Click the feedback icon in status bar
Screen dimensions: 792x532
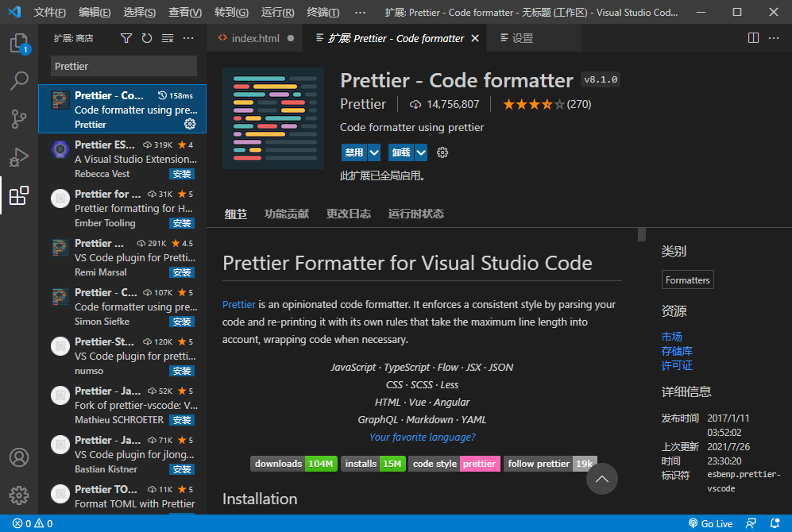[x=751, y=523]
